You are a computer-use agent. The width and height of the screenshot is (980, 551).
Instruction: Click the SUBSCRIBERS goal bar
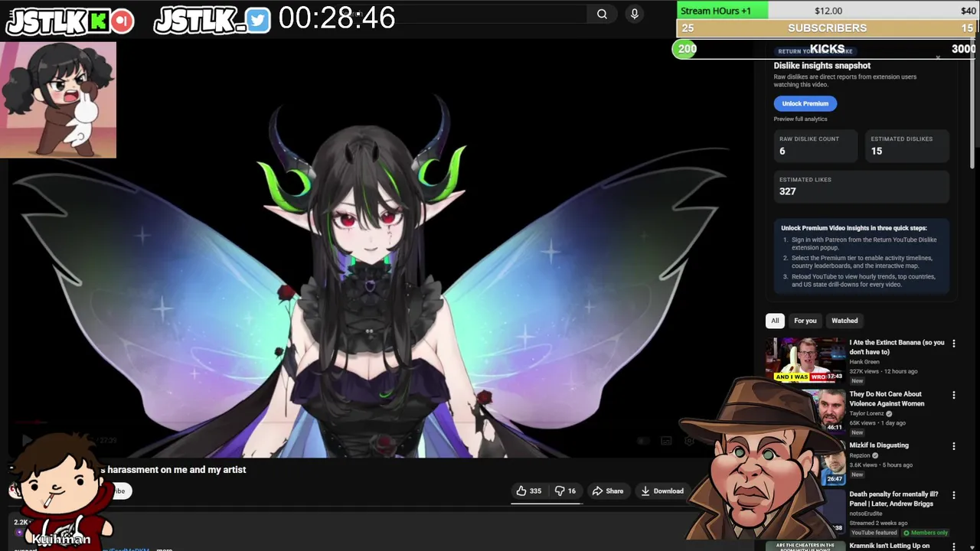(827, 28)
